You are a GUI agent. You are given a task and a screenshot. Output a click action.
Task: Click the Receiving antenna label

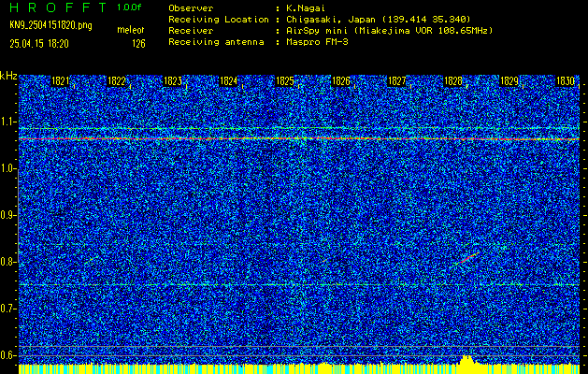(x=216, y=42)
